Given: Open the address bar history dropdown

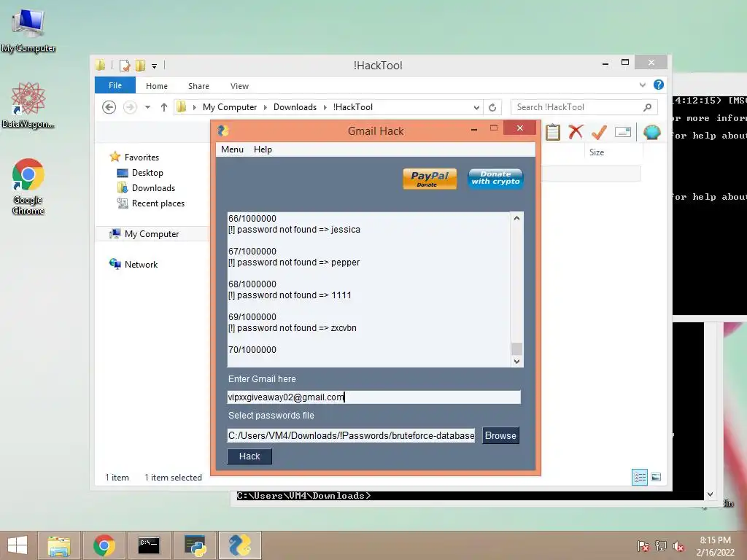Looking at the screenshot, I should tap(476, 108).
